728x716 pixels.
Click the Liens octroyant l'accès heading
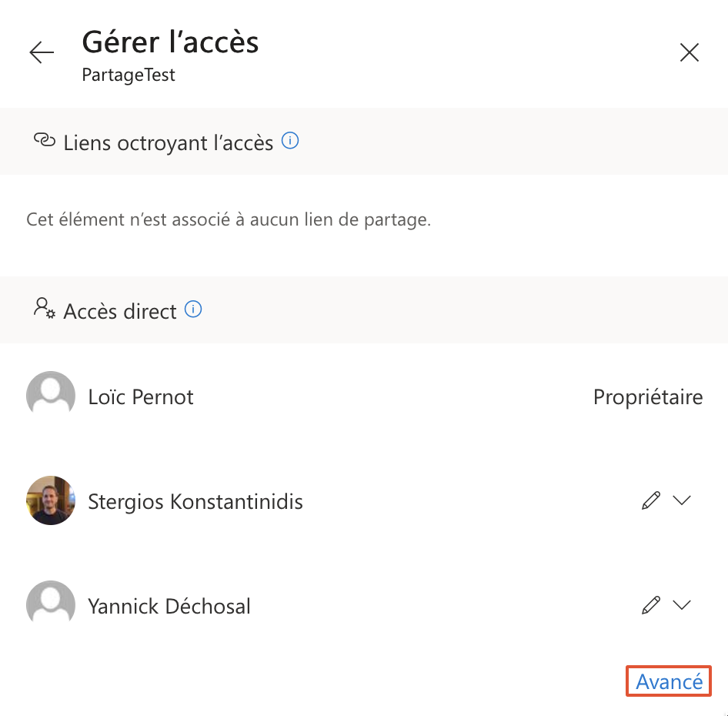(169, 143)
